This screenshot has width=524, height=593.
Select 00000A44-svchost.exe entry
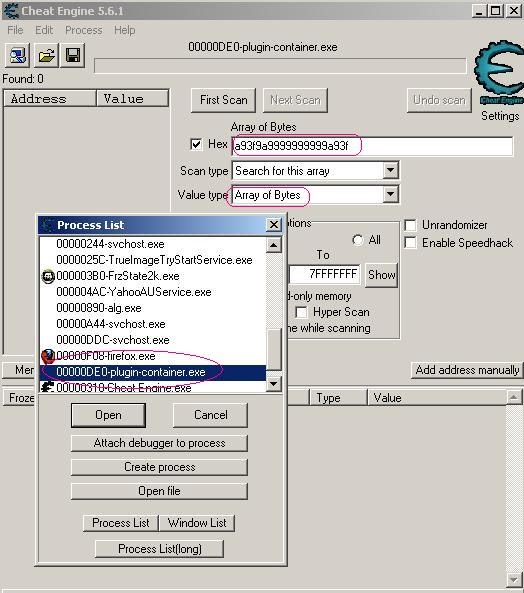coord(152,324)
